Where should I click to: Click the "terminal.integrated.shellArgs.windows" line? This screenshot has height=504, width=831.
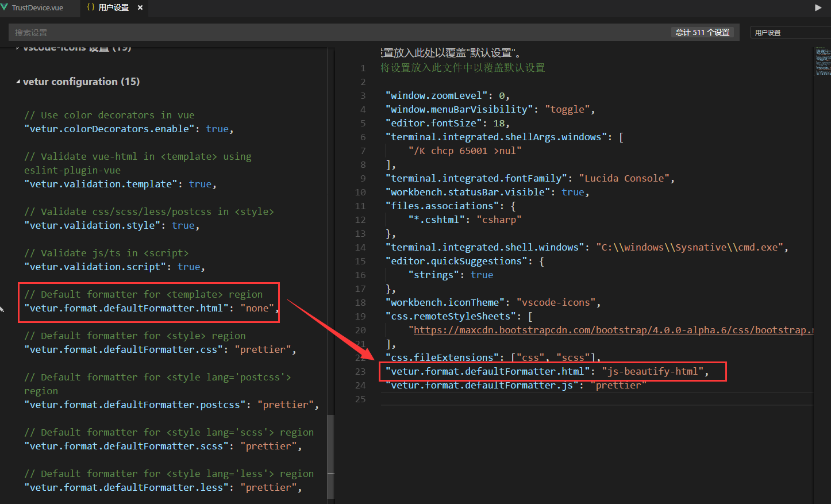coord(505,137)
